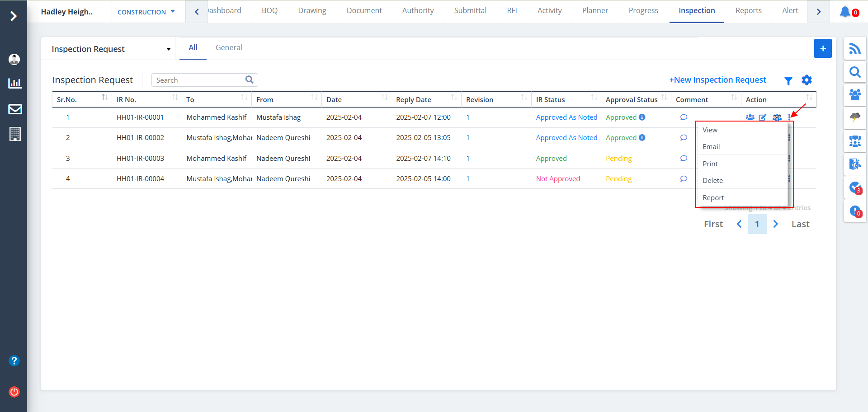Viewport: 868px width, 412px height.
Task: Open table settings gear icon
Action: click(x=807, y=80)
